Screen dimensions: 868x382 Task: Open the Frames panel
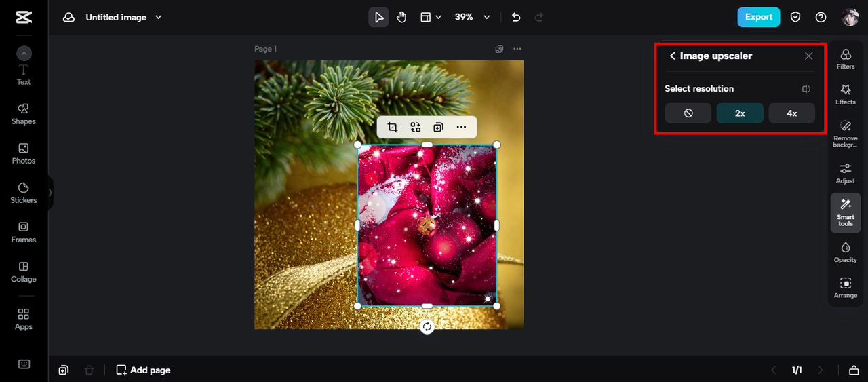(x=24, y=232)
